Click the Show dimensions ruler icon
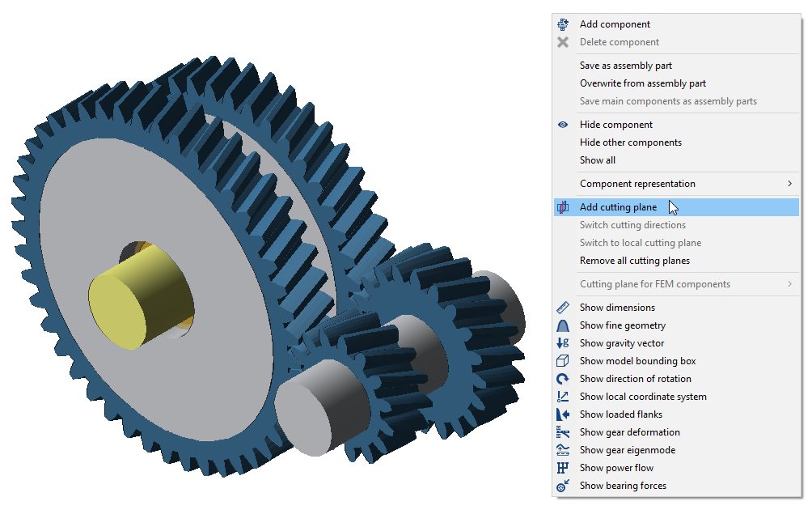This screenshot has height=510, width=812. [x=563, y=308]
